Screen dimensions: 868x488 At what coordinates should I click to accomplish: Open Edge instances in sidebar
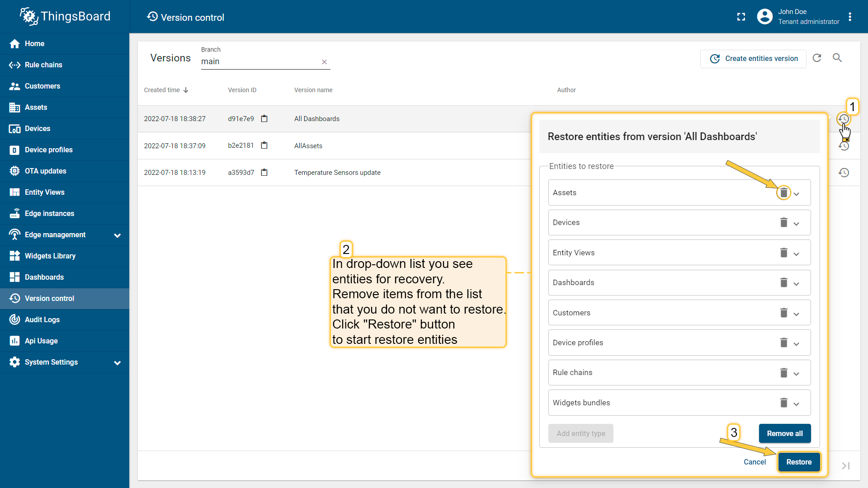pyautogui.click(x=65, y=213)
